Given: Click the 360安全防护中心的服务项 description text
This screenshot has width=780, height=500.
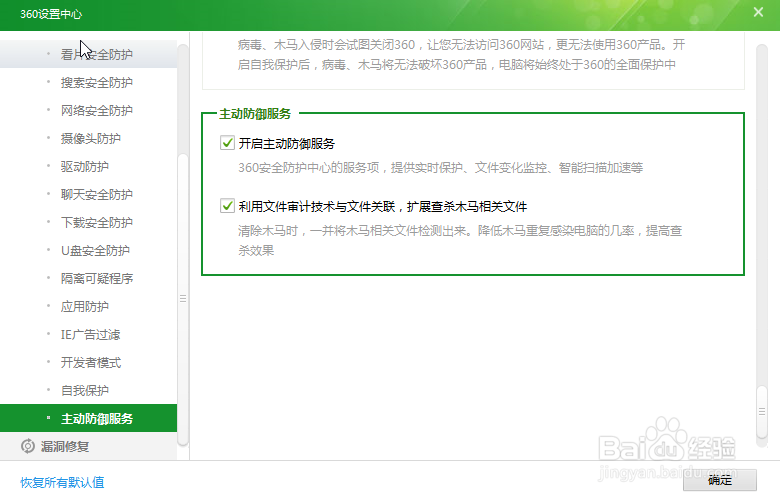Looking at the screenshot, I should pos(440,168).
